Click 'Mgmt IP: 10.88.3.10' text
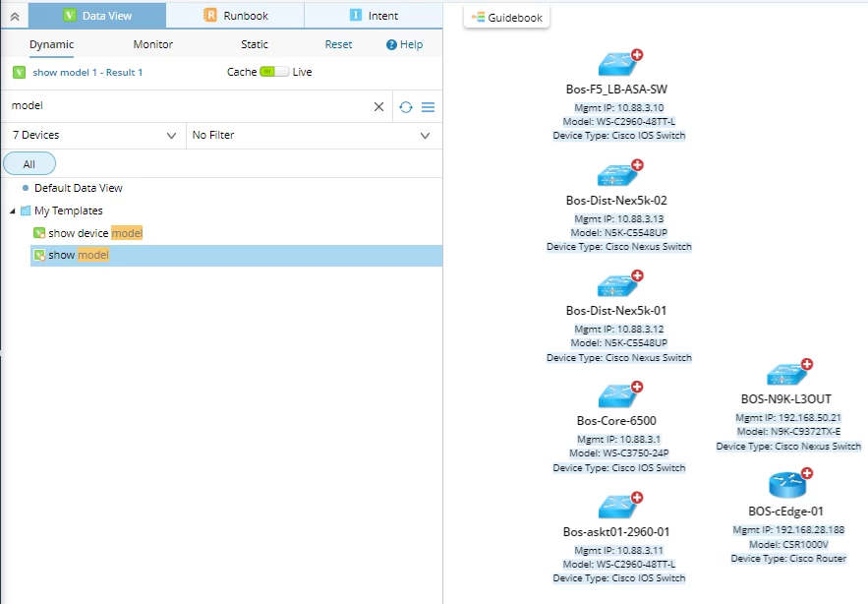Screen dimensions: 868x604 (619, 108)
